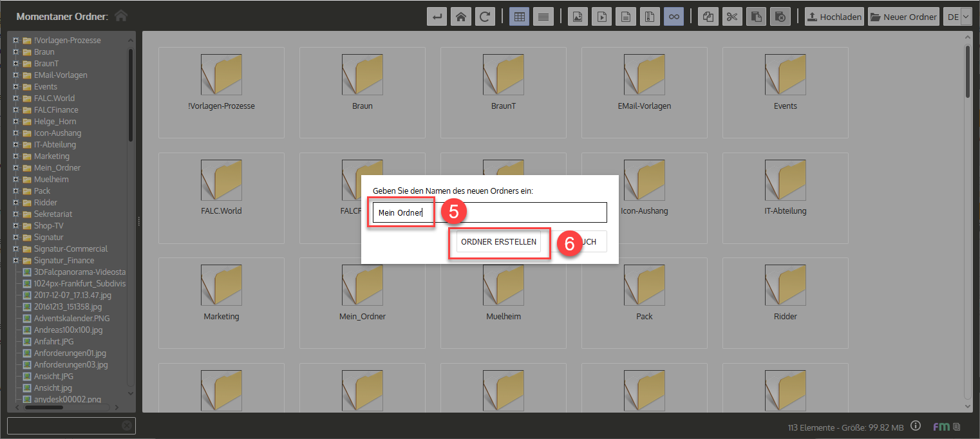
Task: Filter by video files using the play icon
Action: click(601, 17)
